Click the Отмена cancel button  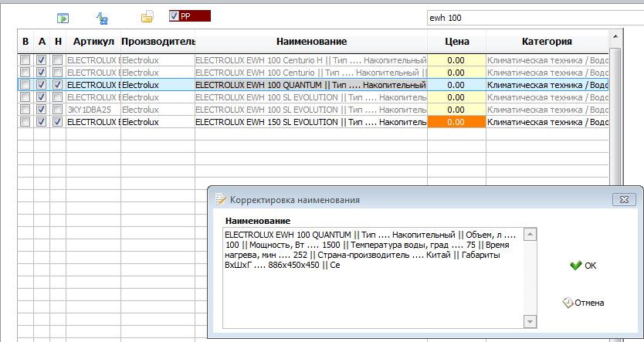pyautogui.click(x=583, y=303)
